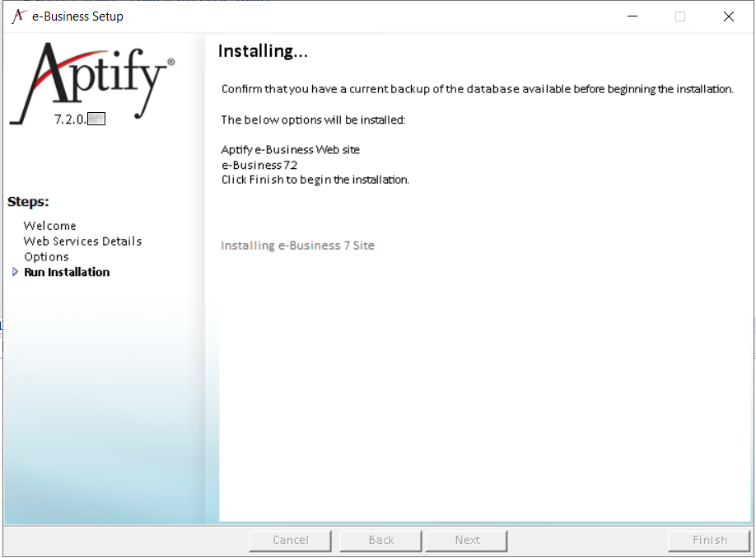Screen dimensions: 756x558
Task: Maximize the e-Business Setup window
Action: coord(679,16)
